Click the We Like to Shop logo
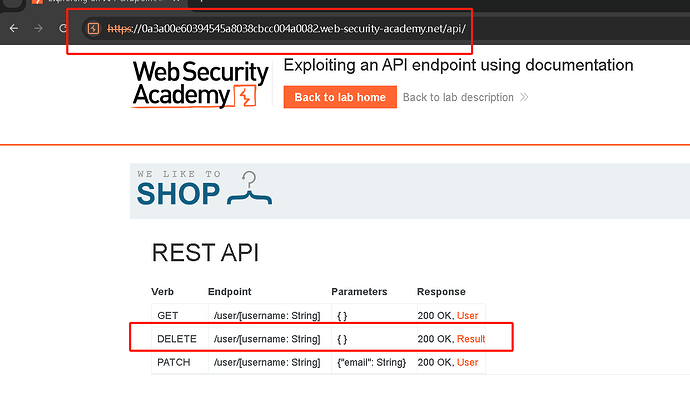 (204, 189)
